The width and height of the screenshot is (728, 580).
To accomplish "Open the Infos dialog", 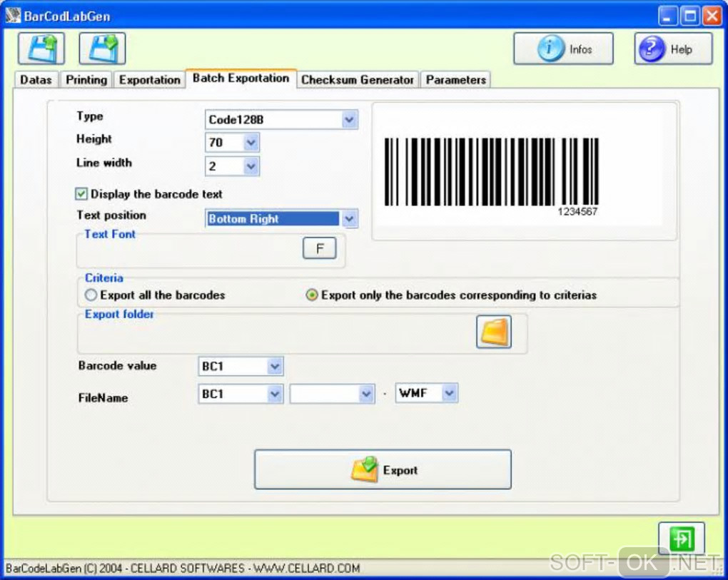I will pyautogui.click(x=563, y=49).
